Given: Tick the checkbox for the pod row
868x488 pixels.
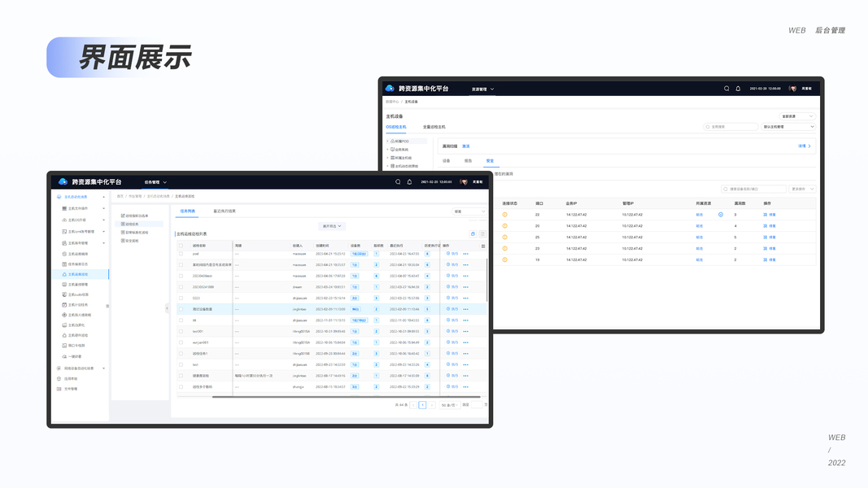Looking at the screenshot, I should pos(181,254).
